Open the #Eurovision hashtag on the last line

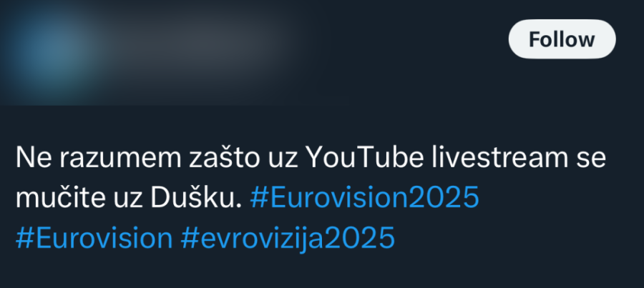(x=94, y=239)
